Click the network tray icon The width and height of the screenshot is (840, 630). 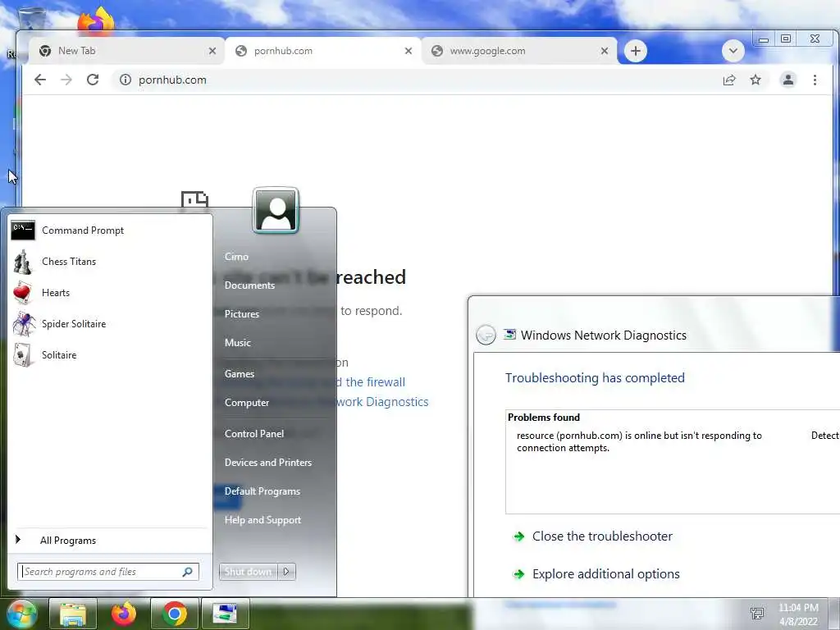coord(757,614)
